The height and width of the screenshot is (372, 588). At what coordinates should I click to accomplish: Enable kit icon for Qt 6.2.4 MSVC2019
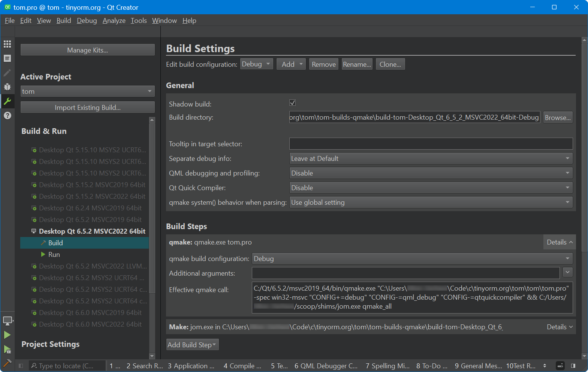34,208
